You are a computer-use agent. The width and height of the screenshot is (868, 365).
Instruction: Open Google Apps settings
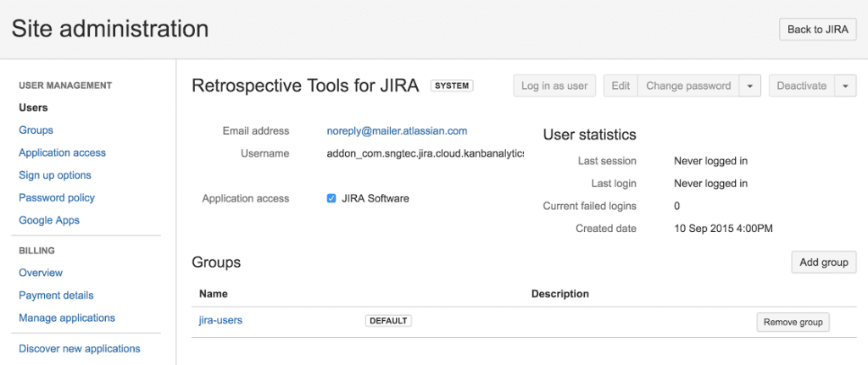(49, 220)
